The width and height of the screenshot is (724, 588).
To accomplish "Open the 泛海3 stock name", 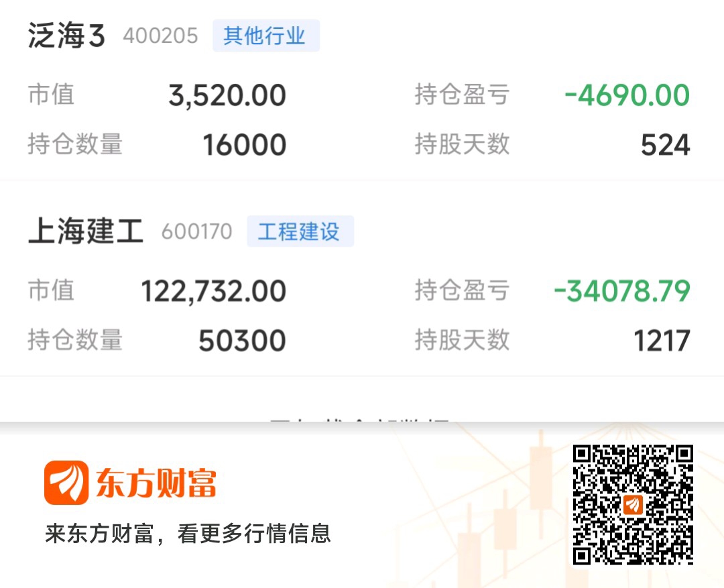I will click(x=66, y=36).
